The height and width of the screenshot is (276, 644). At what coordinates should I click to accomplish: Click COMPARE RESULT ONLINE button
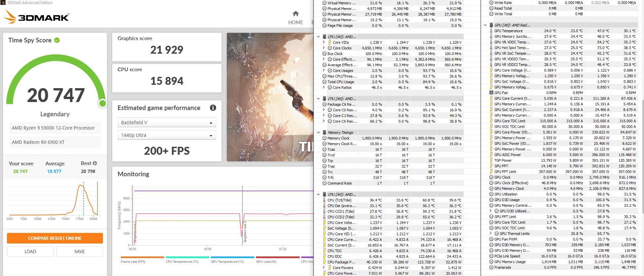click(x=55, y=238)
